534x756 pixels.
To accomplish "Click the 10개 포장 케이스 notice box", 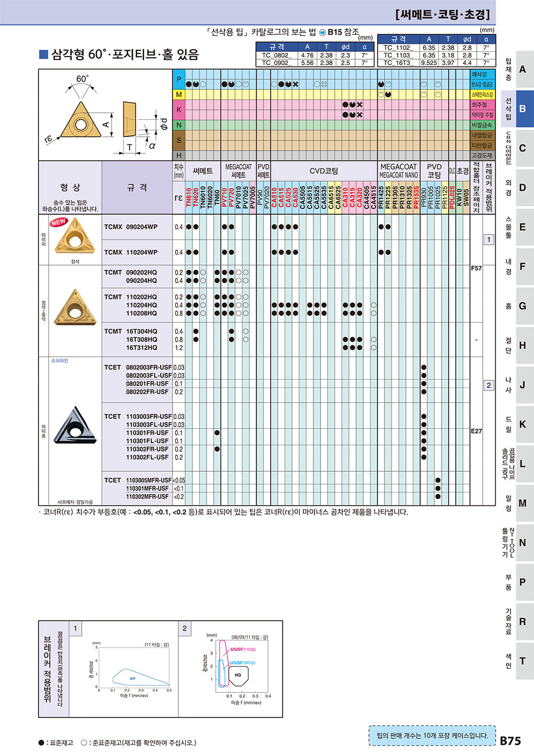I will [x=433, y=736].
